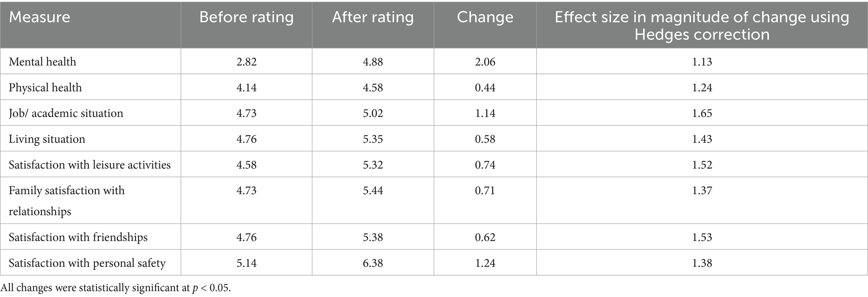Click the Change column header
The image size is (868, 297).
click(x=485, y=17)
